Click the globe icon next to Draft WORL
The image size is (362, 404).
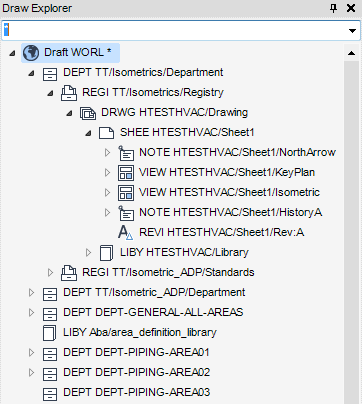31,53
